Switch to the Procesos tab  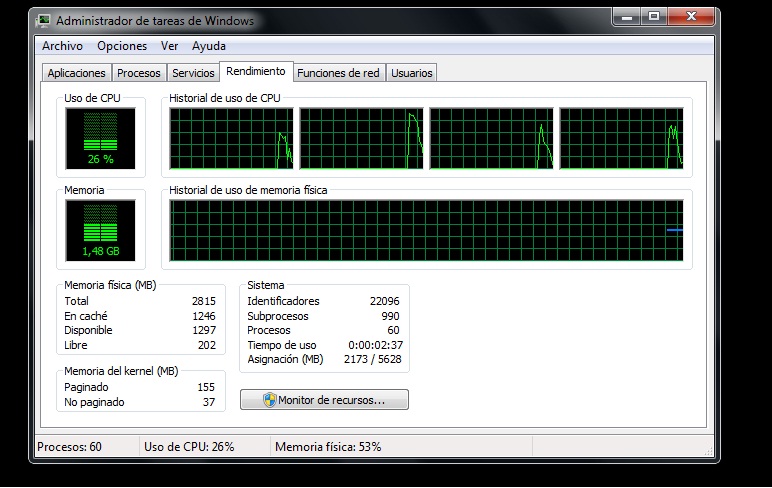[139, 73]
